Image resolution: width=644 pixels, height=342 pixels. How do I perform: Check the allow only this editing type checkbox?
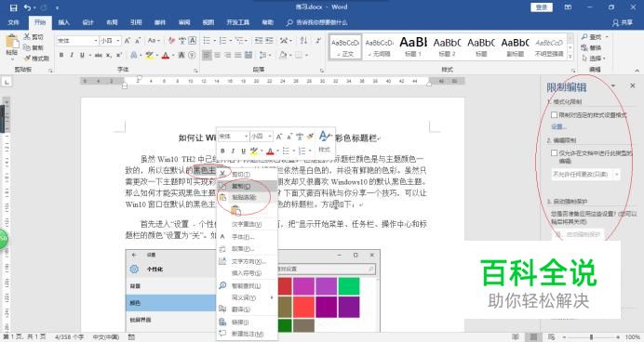pos(554,153)
